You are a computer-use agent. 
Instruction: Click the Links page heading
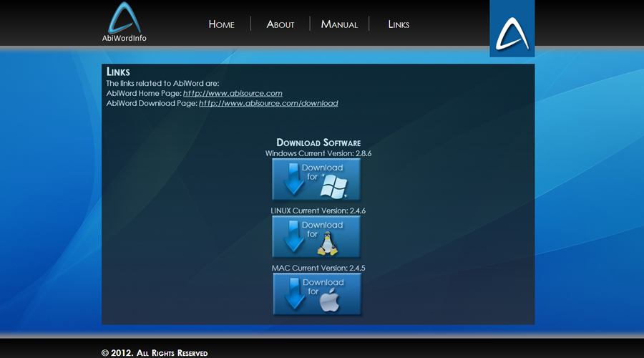tap(118, 72)
